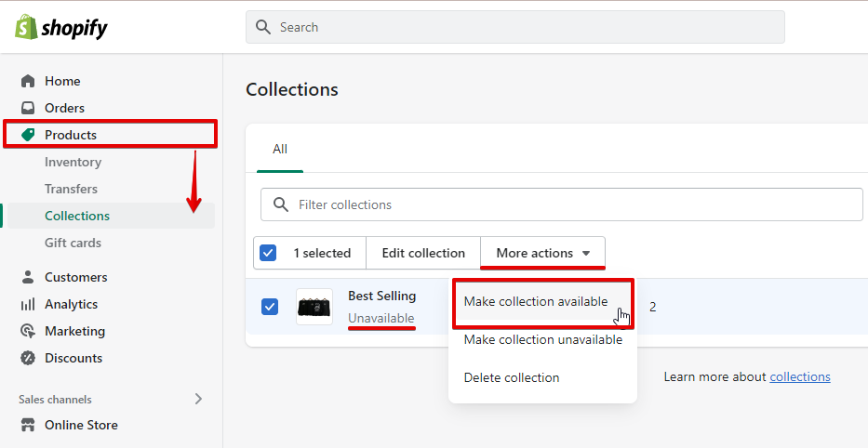
Task: Uncheck the Best Selling collection checkbox
Action: pyautogui.click(x=270, y=306)
